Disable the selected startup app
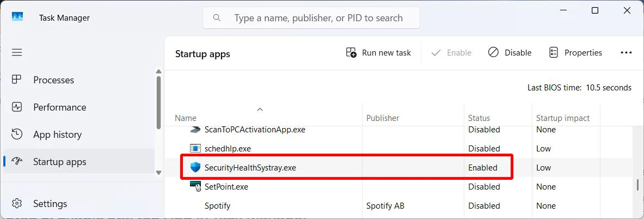This screenshot has height=219, width=644. 510,53
